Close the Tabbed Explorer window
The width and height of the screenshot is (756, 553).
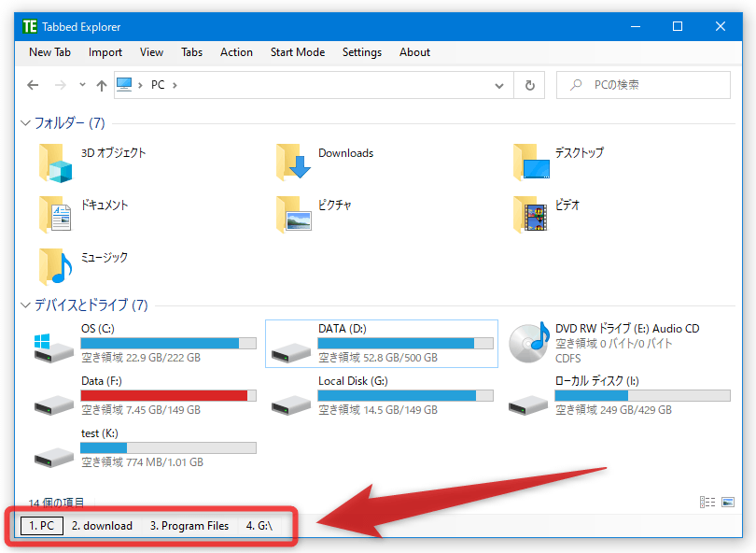[x=721, y=26]
